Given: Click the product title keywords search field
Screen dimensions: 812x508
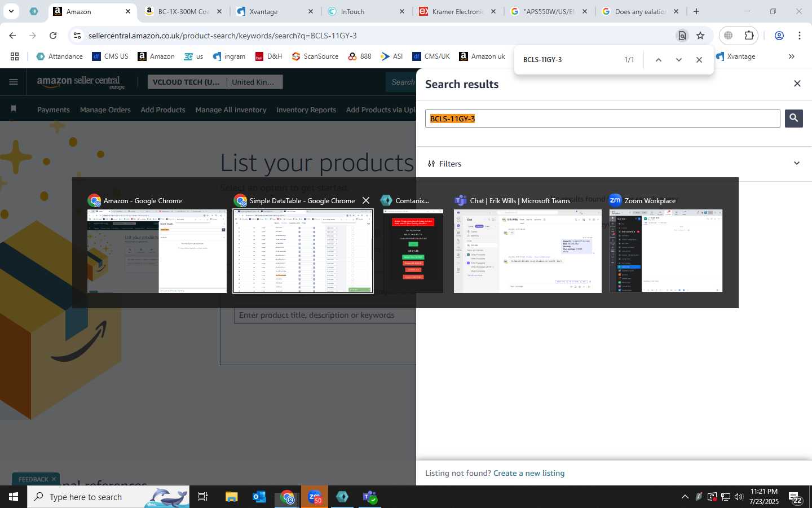Looking at the screenshot, I should click(x=325, y=315).
